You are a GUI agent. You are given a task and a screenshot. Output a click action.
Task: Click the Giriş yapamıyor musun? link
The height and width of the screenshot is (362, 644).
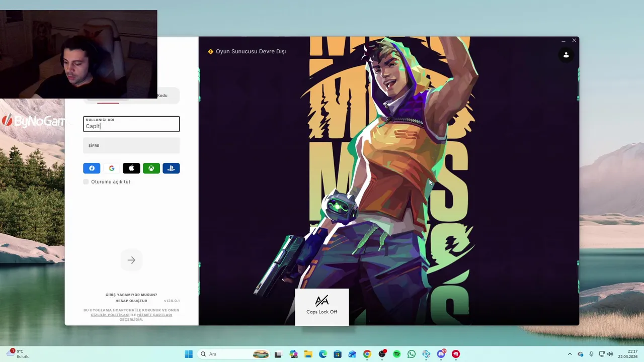131,295
